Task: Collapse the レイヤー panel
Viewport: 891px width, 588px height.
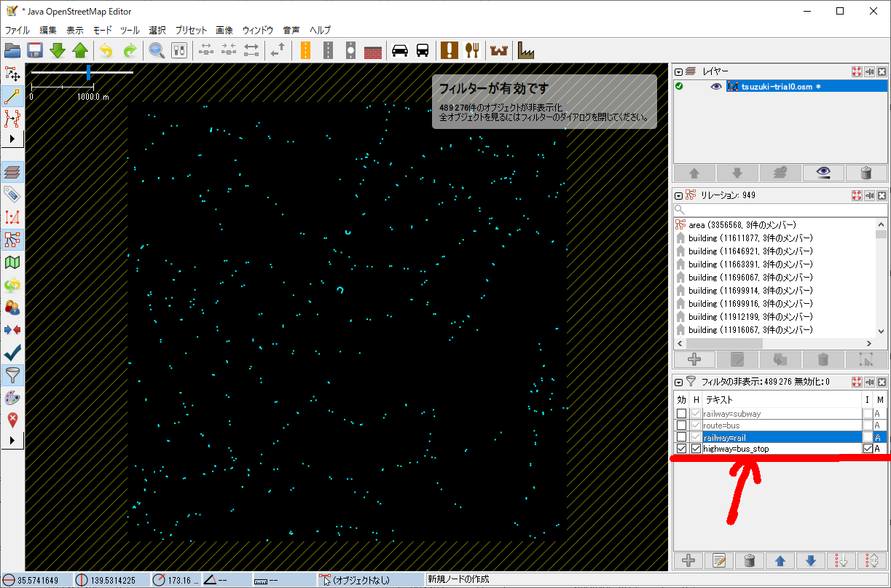Action: point(679,71)
